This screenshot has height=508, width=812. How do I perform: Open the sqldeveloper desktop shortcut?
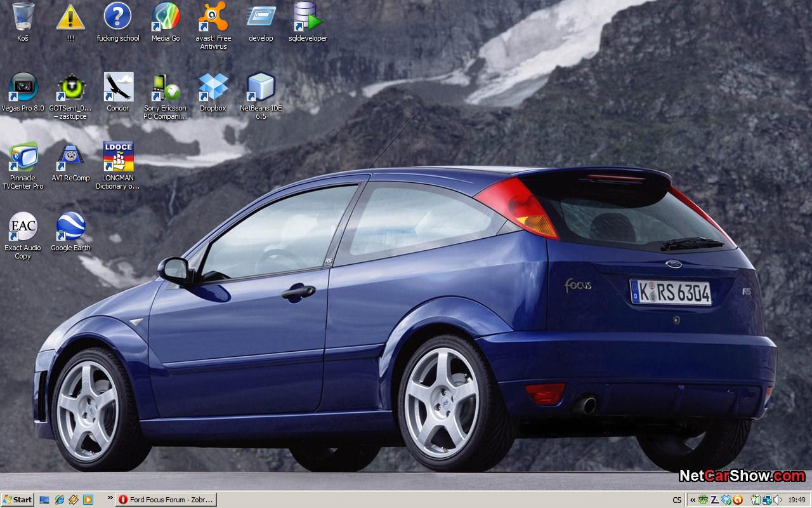click(x=308, y=17)
